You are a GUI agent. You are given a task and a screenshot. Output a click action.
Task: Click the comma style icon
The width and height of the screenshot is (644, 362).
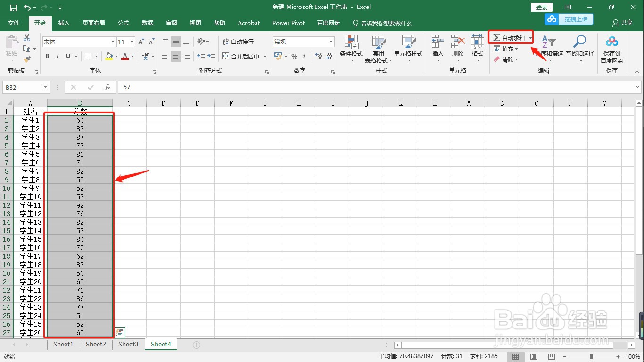click(305, 56)
